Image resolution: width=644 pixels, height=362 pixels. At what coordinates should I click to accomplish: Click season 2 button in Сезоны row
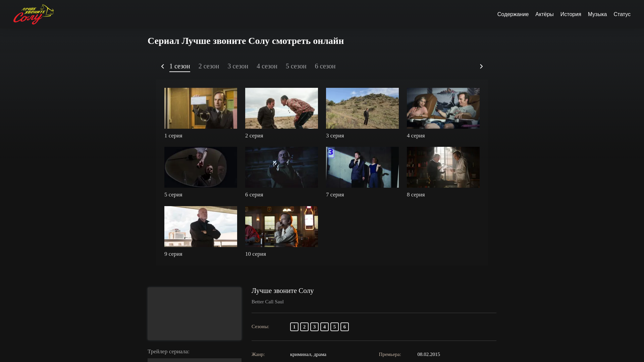(x=304, y=327)
